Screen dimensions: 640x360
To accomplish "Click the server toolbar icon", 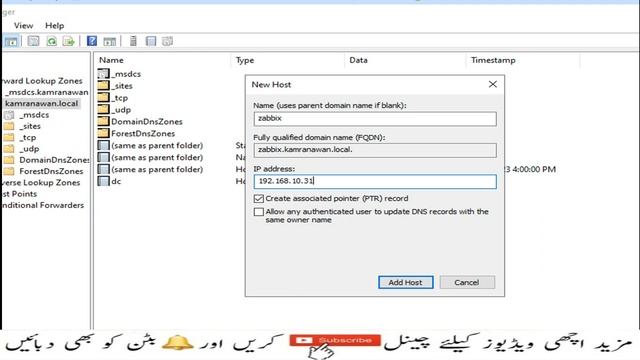I will [x=133, y=41].
